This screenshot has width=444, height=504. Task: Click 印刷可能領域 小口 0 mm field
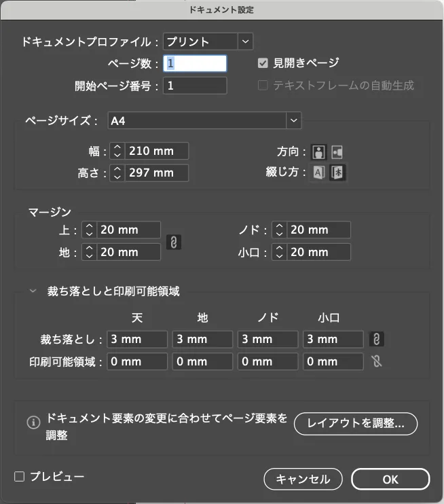pyautogui.click(x=333, y=361)
